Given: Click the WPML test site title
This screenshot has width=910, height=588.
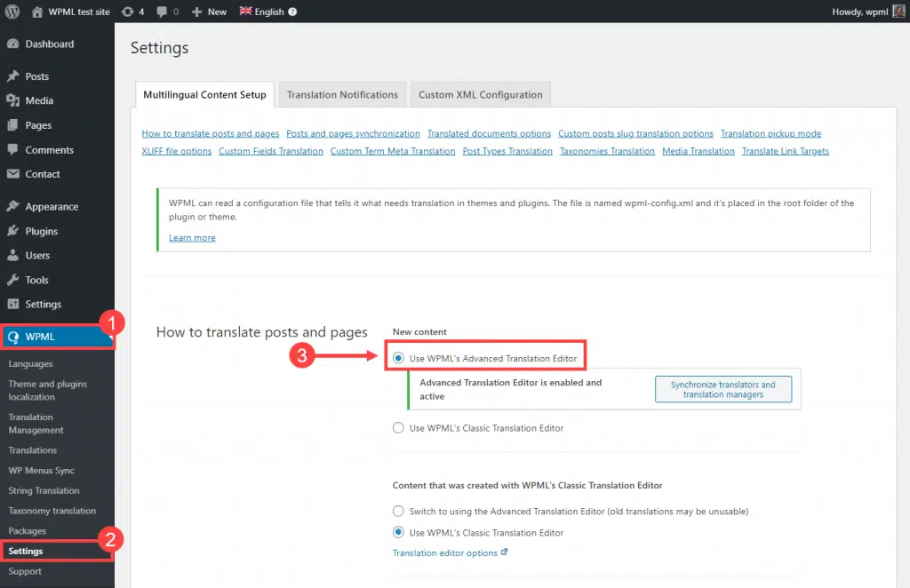Looking at the screenshot, I should [x=79, y=12].
